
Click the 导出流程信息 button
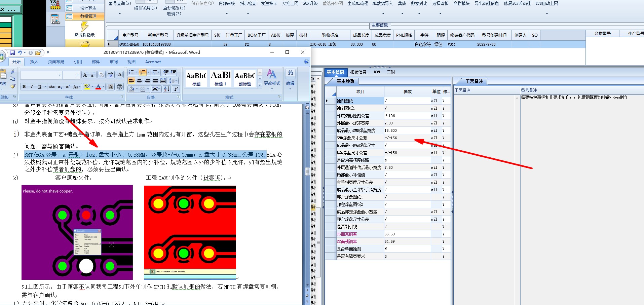coord(487,3)
